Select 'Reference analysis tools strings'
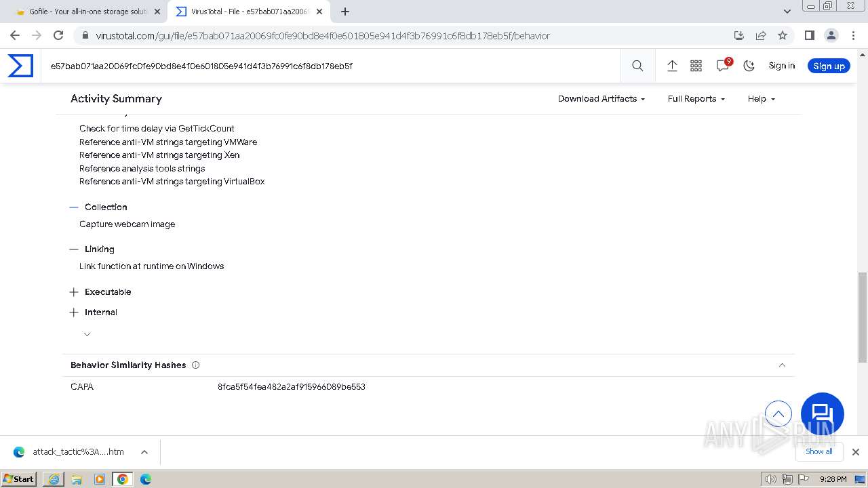This screenshot has height=488, width=868. (x=142, y=169)
